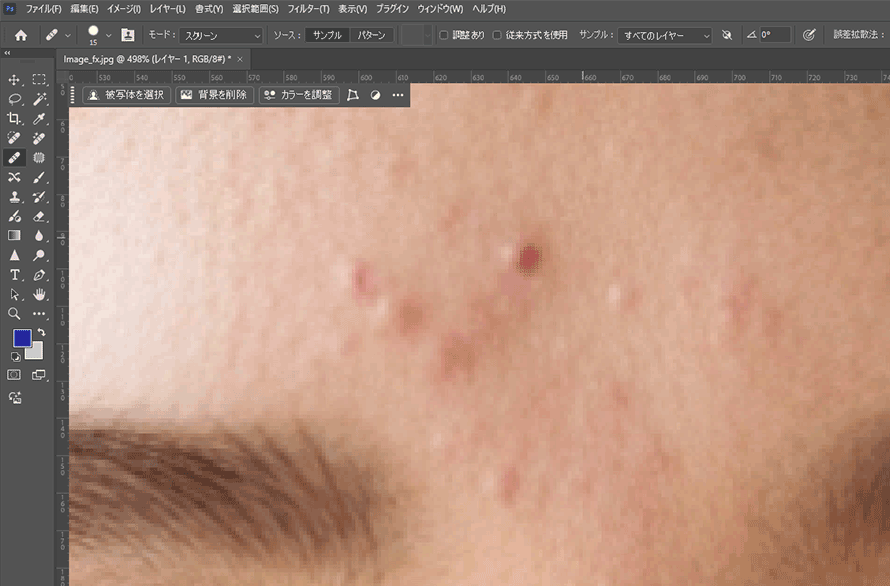Screen dimensions: 890x586
Task: Select the Move tool
Action: click(13, 77)
